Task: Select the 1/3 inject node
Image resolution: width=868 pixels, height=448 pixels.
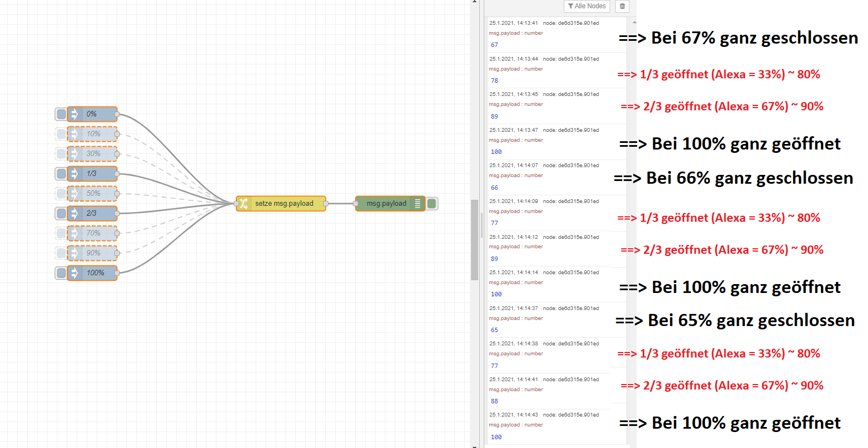Action: pyautogui.click(x=92, y=174)
